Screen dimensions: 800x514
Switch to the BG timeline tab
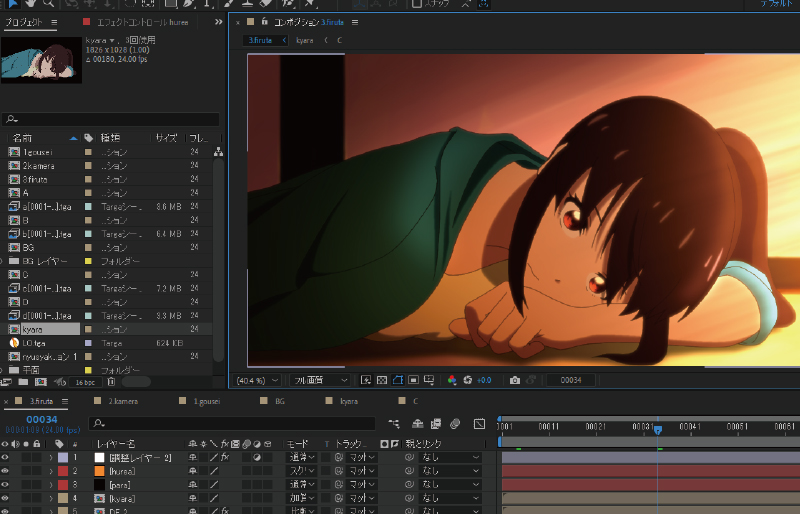[x=279, y=400]
